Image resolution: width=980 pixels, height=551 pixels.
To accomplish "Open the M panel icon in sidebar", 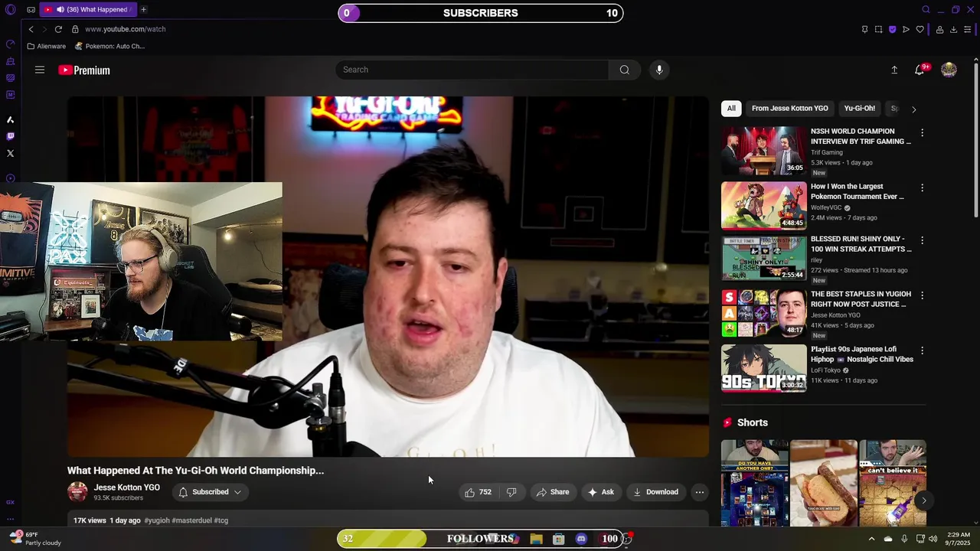I will (x=10, y=95).
